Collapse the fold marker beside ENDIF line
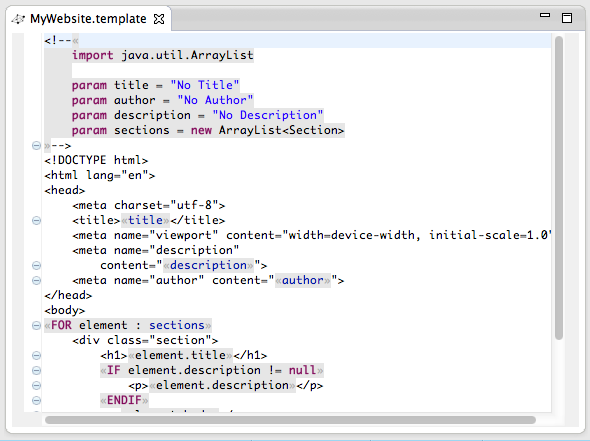The image size is (590, 441). click(x=36, y=400)
